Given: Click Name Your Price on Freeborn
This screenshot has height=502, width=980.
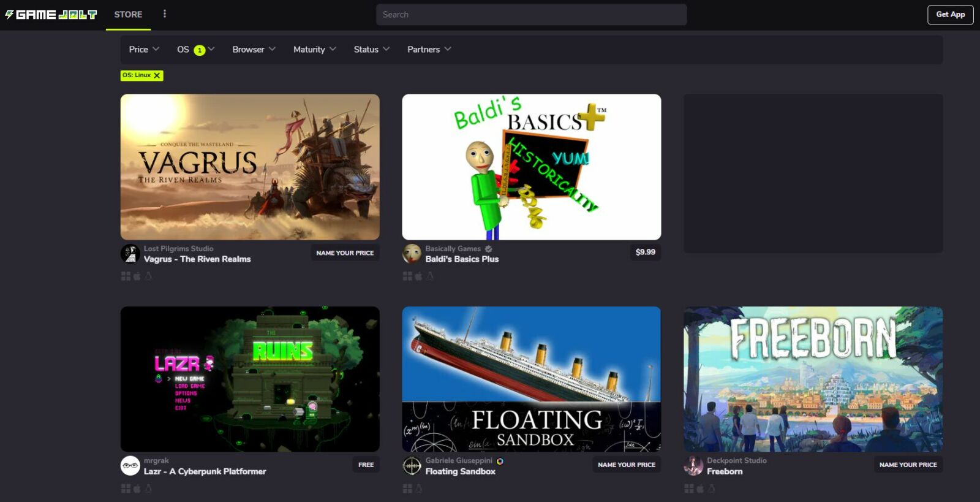Looking at the screenshot, I should [908, 465].
